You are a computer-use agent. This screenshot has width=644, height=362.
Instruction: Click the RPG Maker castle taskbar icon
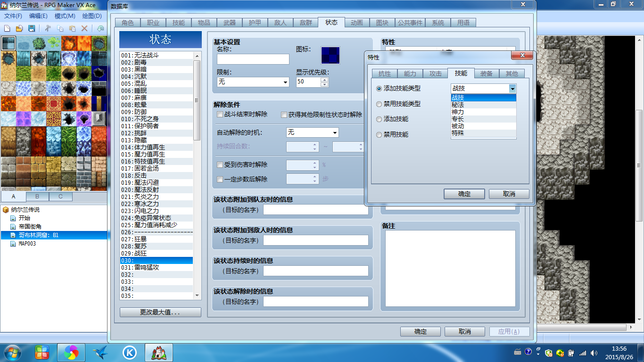click(159, 352)
